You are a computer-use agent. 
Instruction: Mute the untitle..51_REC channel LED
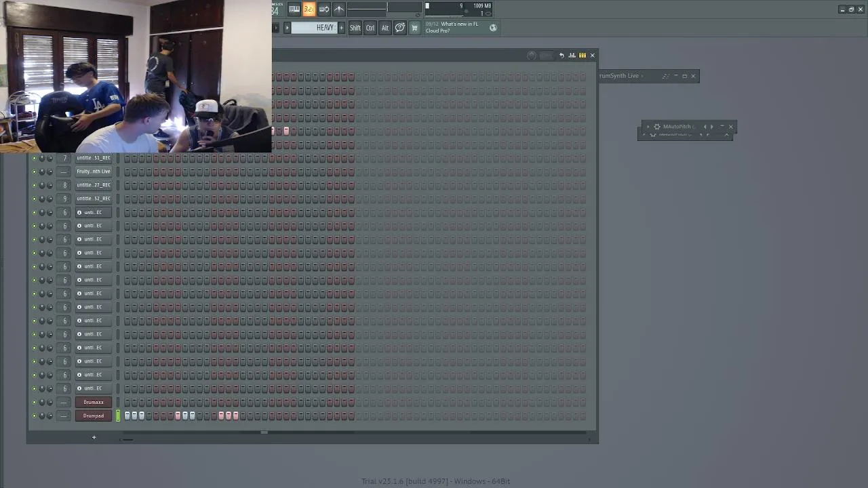coord(34,158)
